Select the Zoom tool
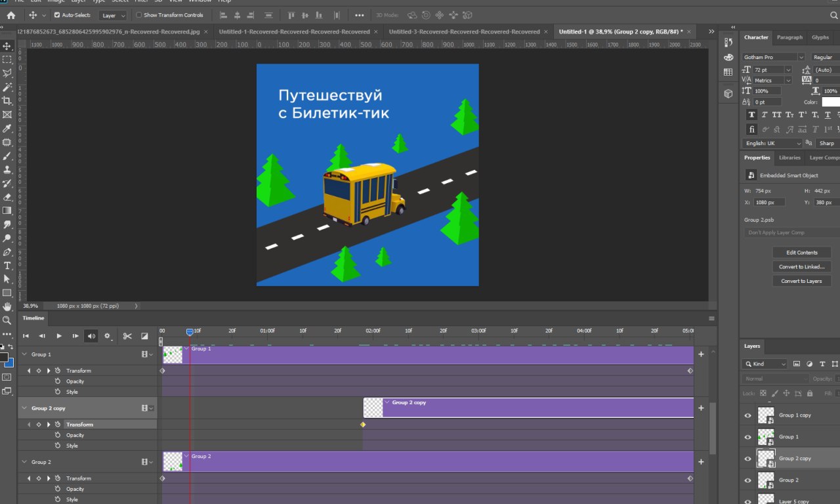The height and width of the screenshot is (504, 840). click(x=7, y=320)
